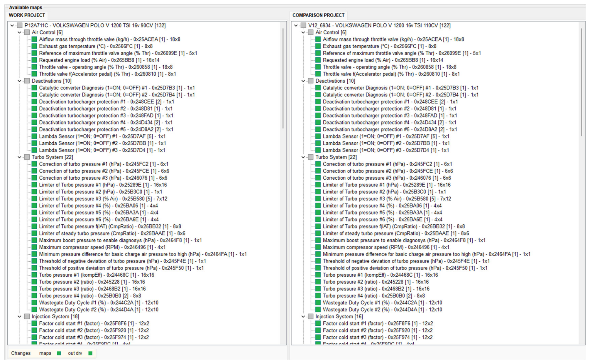Tick Turbo System checkbox in work project
This screenshot has height=364, width=590.
pyautogui.click(x=27, y=157)
